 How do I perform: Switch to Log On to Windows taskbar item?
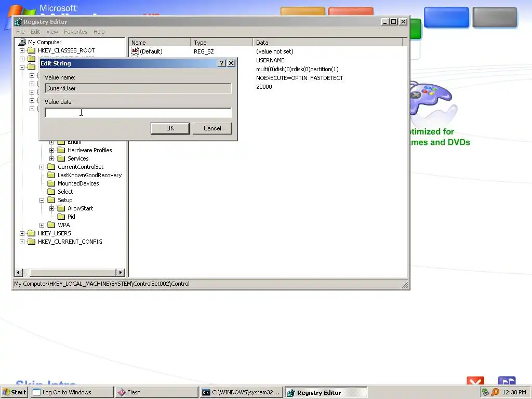point(72,392)
